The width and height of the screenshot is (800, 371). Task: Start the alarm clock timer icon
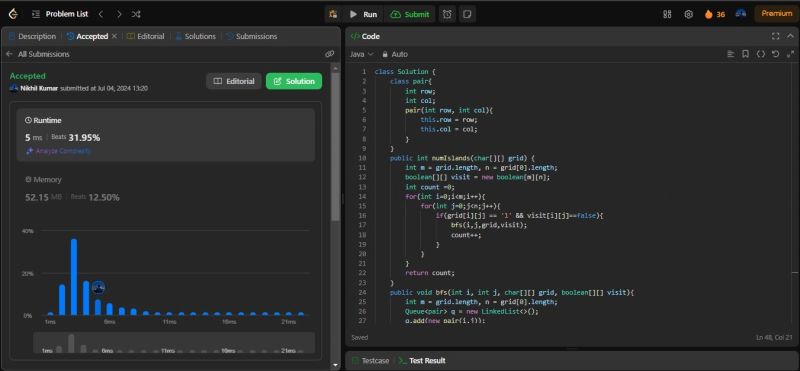[447, 14]
